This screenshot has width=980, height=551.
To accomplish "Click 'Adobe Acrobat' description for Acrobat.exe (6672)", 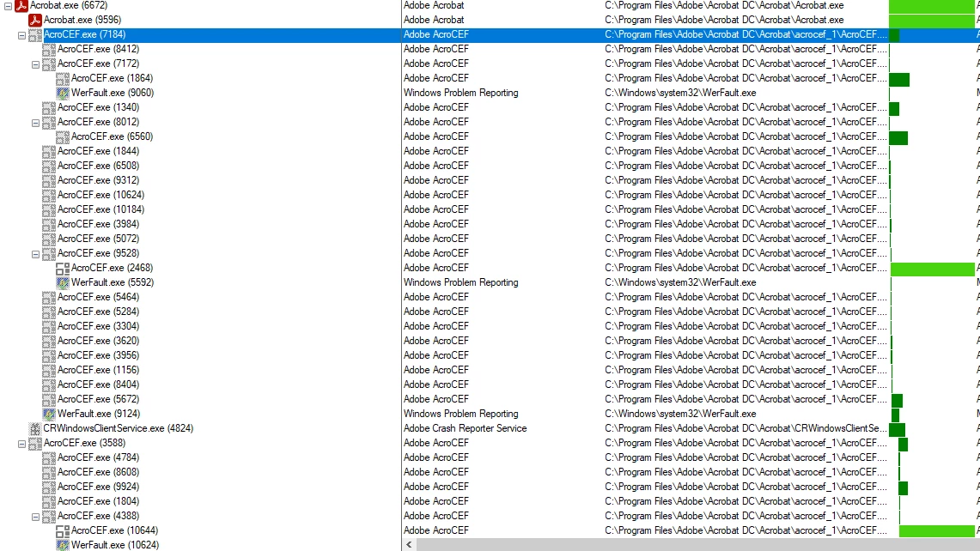I will [x=434, y=6].
